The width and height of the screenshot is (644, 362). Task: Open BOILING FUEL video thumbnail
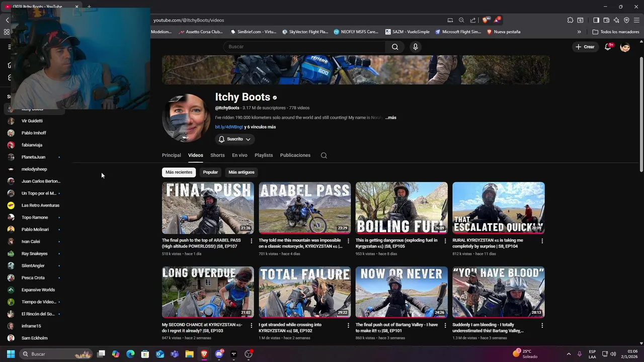tap(401, 208)
